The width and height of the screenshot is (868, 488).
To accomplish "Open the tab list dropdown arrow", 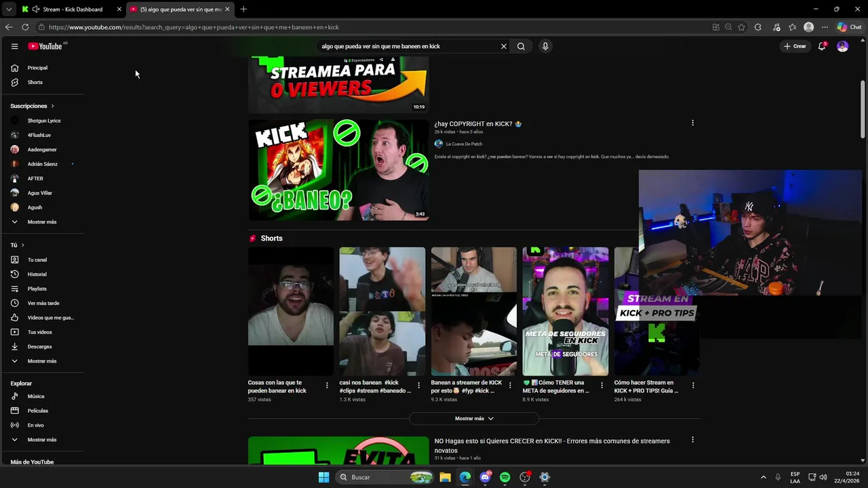I will (8, 9).
